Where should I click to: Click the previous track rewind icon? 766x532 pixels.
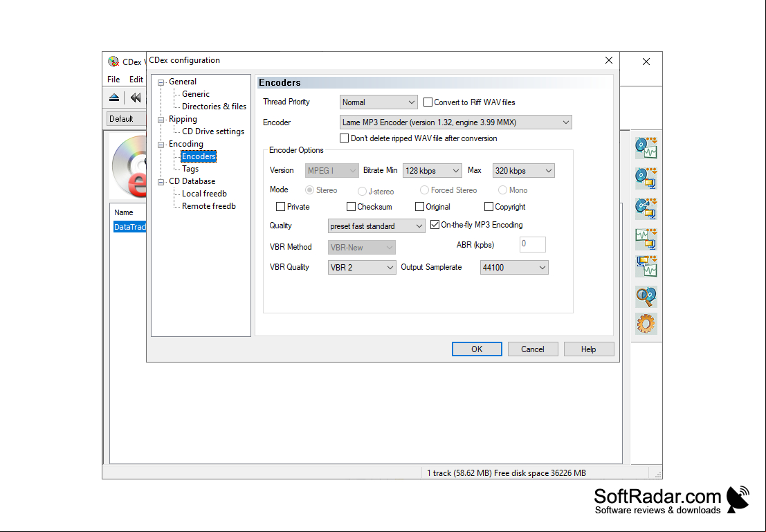(136, 98)
